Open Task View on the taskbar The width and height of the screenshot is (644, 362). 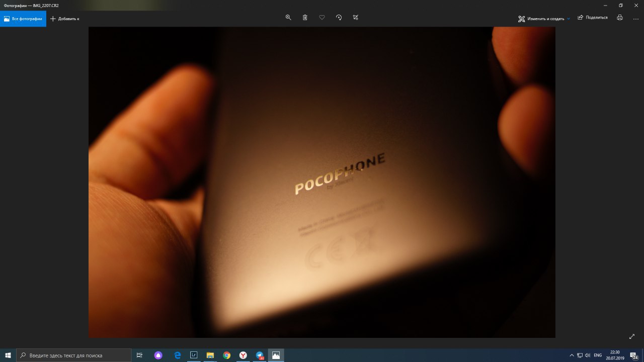click(x=139, y=355)
